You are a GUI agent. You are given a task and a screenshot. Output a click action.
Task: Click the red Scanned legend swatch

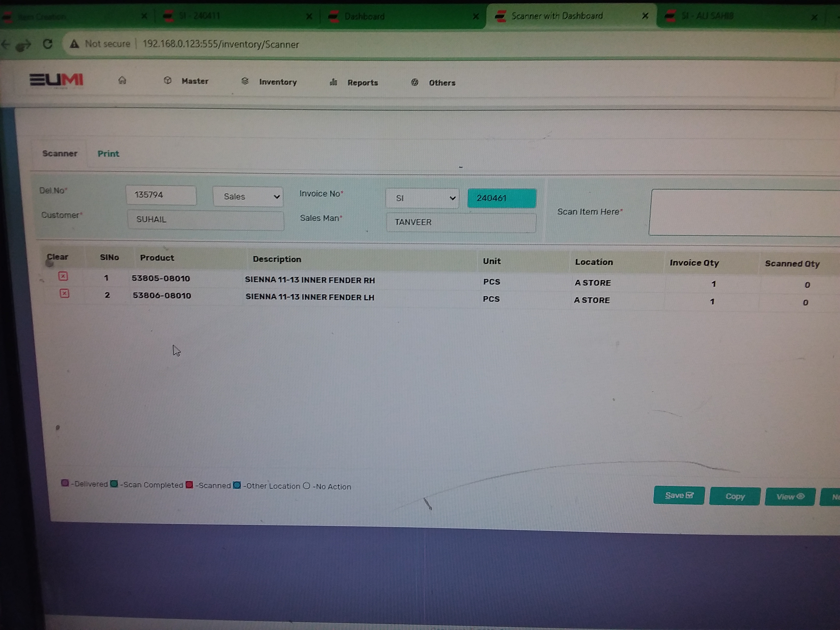189,485
